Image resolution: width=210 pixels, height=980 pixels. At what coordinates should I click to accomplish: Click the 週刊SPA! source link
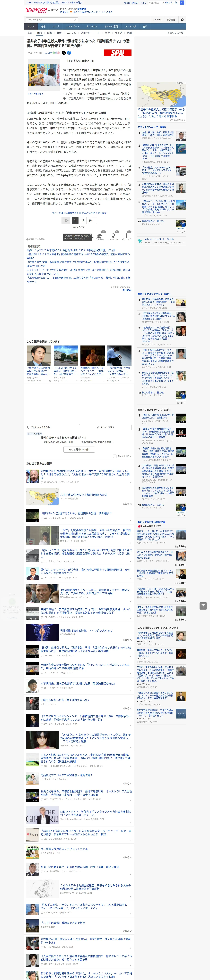pyautogui.click(x=127, y=290)
